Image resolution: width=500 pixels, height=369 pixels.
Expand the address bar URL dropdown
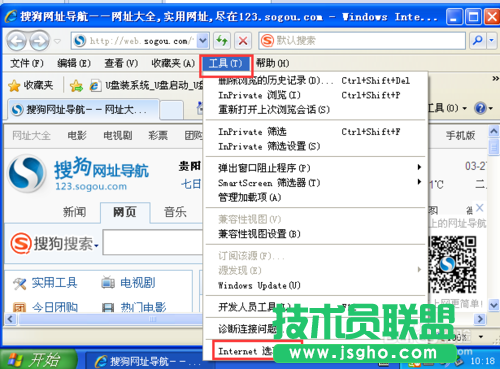click(202, 41)
